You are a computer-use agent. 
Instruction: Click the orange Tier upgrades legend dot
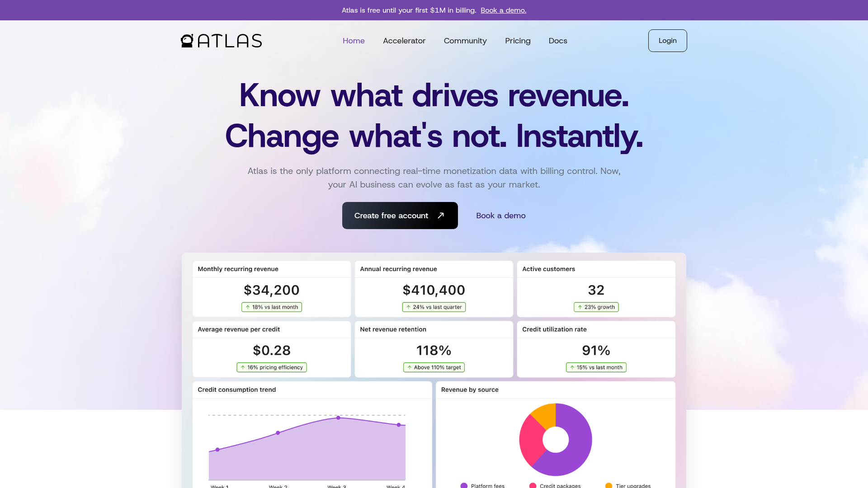(x=608, y=485)
